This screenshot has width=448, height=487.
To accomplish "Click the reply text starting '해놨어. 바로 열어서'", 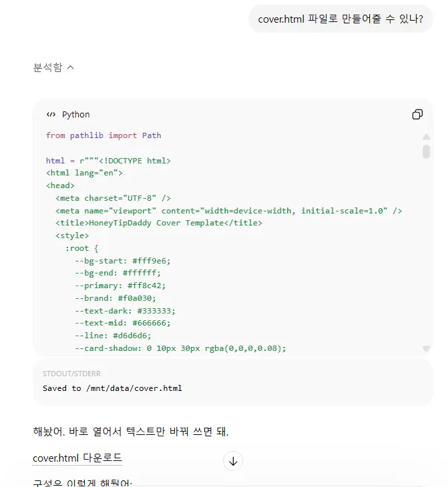I will point(131,432).
